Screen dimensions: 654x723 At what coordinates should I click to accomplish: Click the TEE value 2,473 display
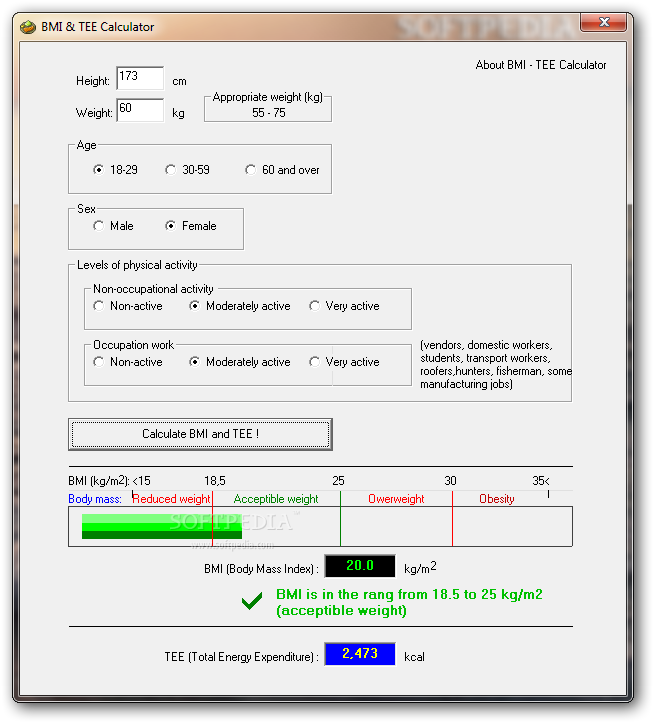[x=360, y=653]
